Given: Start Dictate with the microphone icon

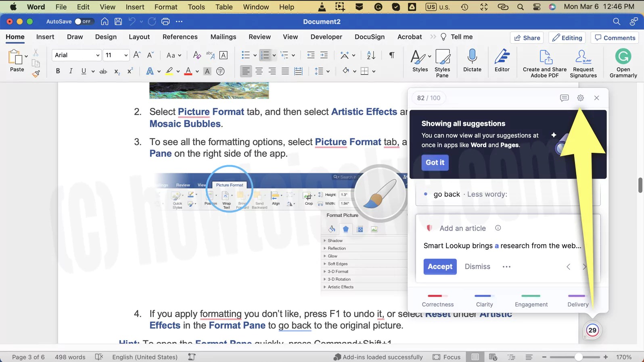Looking at the screenshot, I should [472, 60].
